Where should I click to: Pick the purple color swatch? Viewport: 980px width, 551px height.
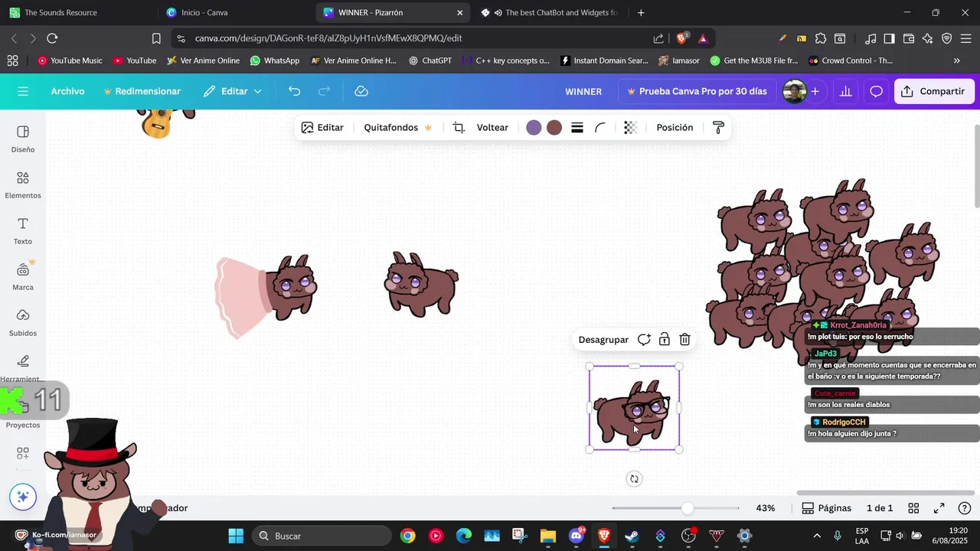coord(534,128)
